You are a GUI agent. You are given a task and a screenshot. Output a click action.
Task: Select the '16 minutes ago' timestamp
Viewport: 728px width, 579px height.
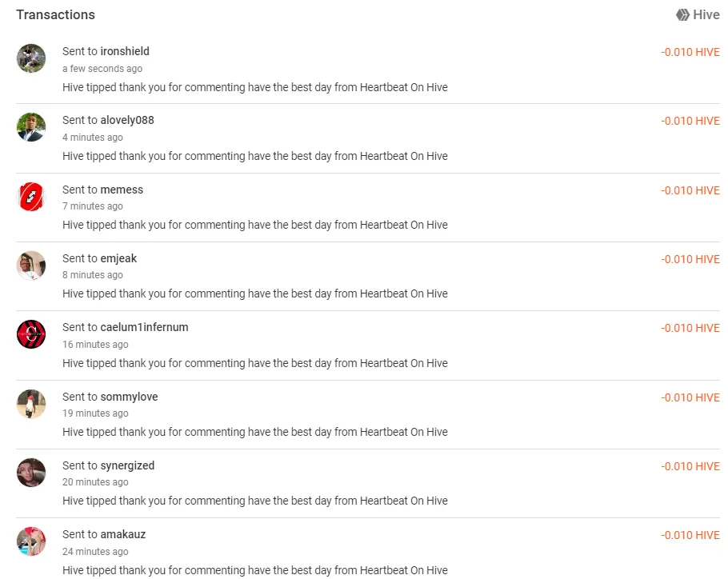tap(95, 345)
